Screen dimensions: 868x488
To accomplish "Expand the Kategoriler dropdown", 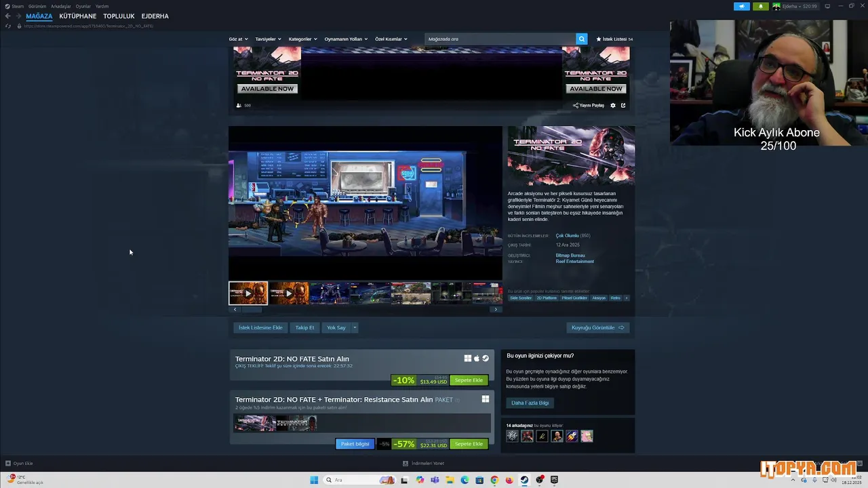I will 302,39.
